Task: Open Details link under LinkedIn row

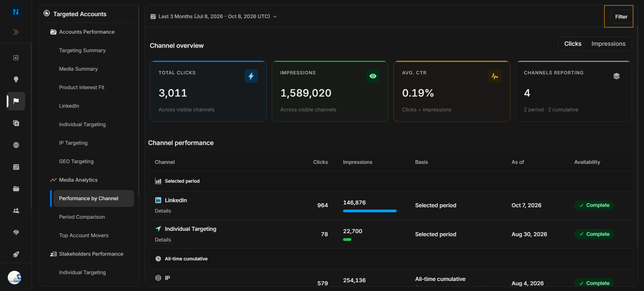Action: click(163, 211)
